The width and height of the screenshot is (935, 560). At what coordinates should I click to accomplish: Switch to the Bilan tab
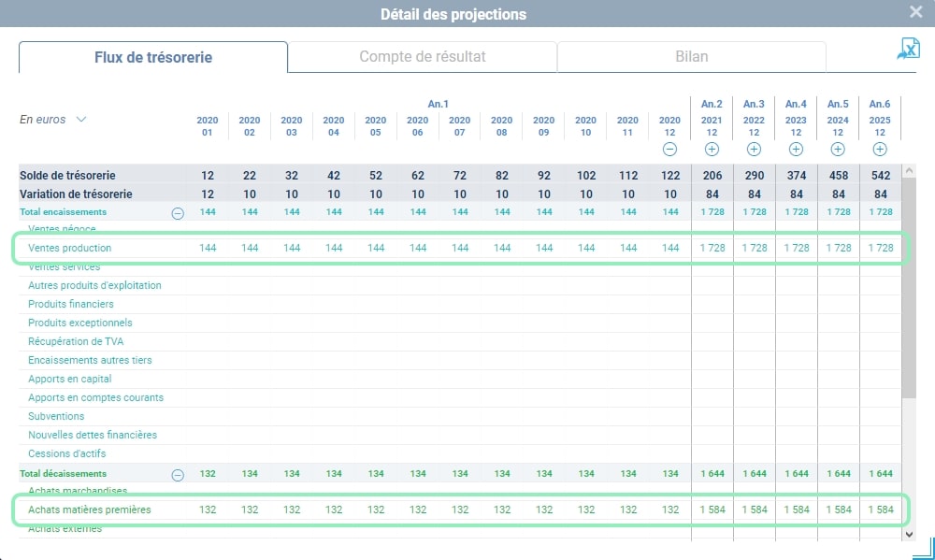click(x=692, y=57)
